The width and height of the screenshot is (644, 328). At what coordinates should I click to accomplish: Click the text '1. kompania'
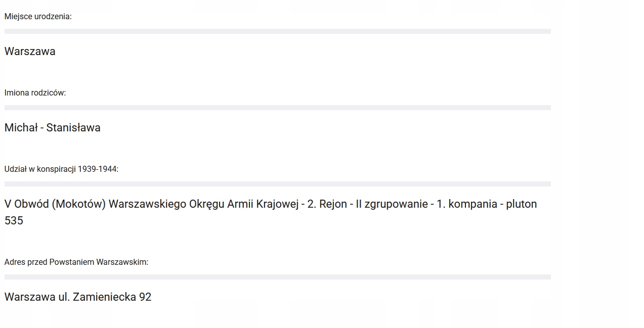[x=467, y=204]
